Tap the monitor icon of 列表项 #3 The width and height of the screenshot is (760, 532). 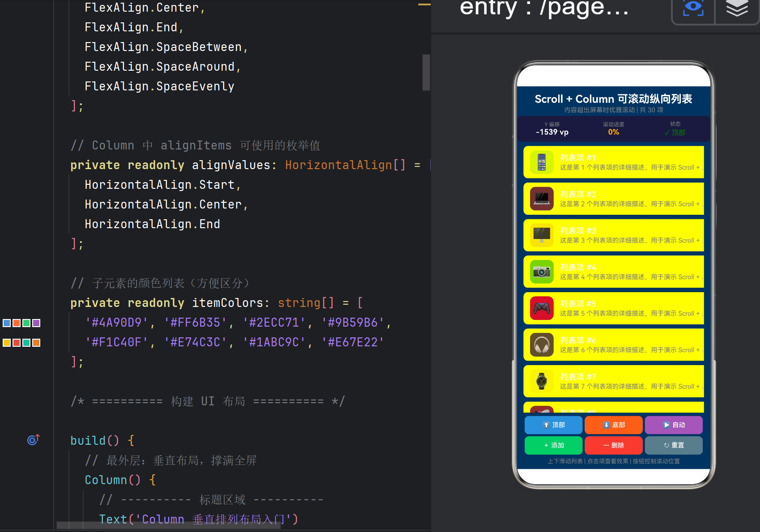pos(542,235)
